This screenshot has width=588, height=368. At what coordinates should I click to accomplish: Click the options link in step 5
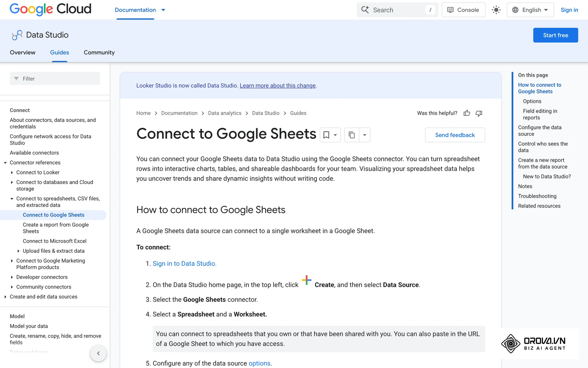point(259,364)
